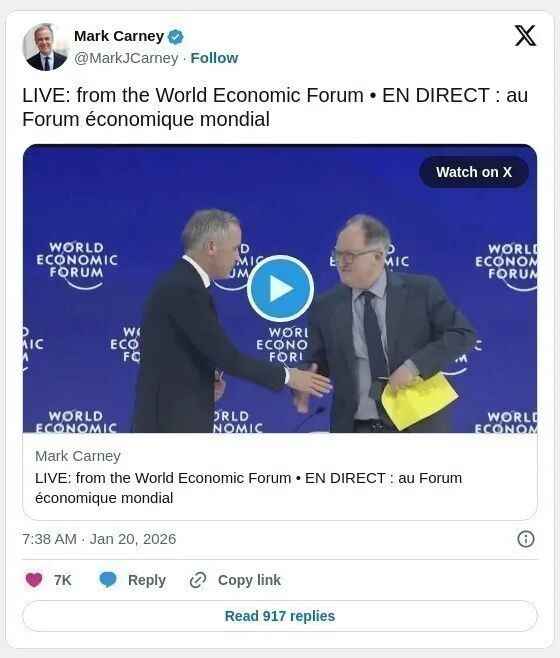Click the Mark Carney display name
Image resolution: width=560 pixels, height=658 pixels.
click(x=119, y=37)
